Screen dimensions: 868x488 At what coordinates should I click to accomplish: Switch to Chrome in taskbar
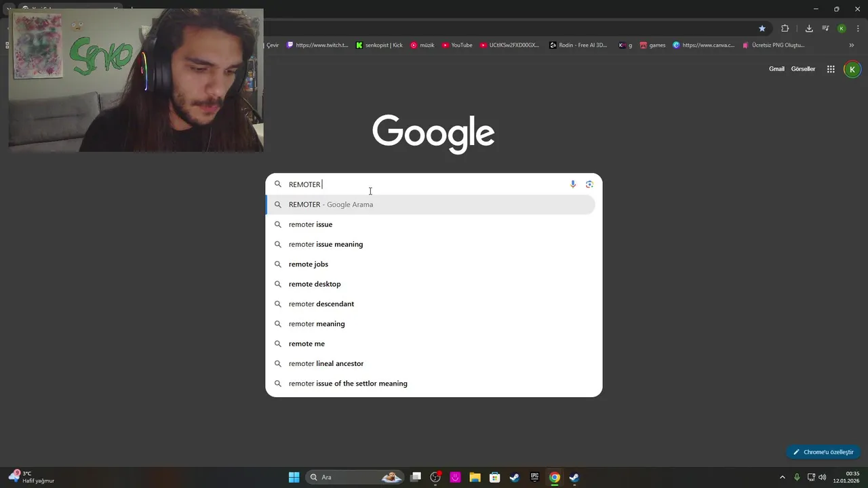(555, 477)
